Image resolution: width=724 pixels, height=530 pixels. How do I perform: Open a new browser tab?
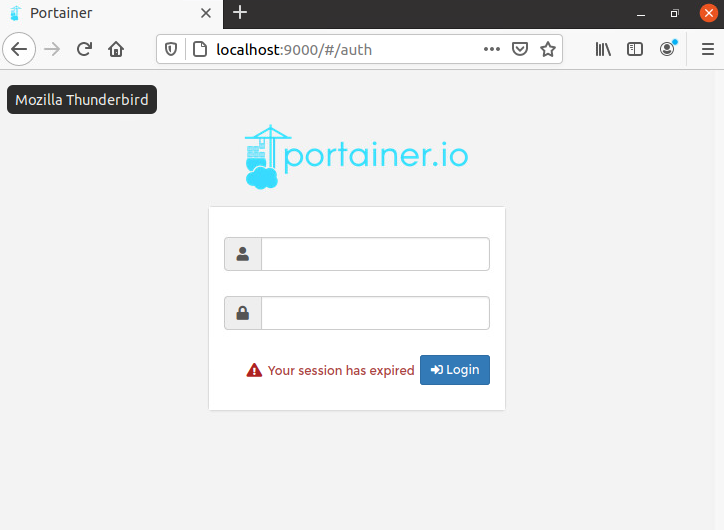coord(240,12)
